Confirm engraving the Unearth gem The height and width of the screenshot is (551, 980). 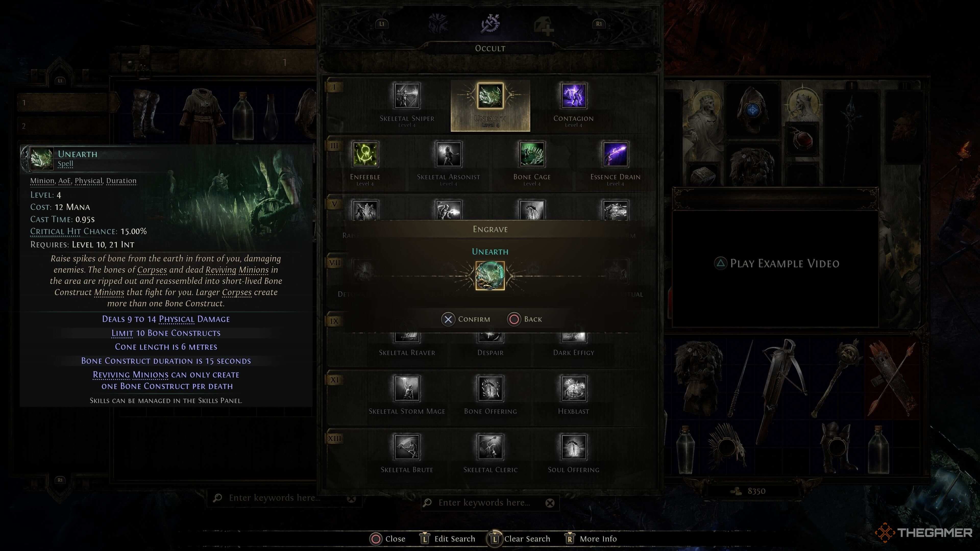coord(466,319)
